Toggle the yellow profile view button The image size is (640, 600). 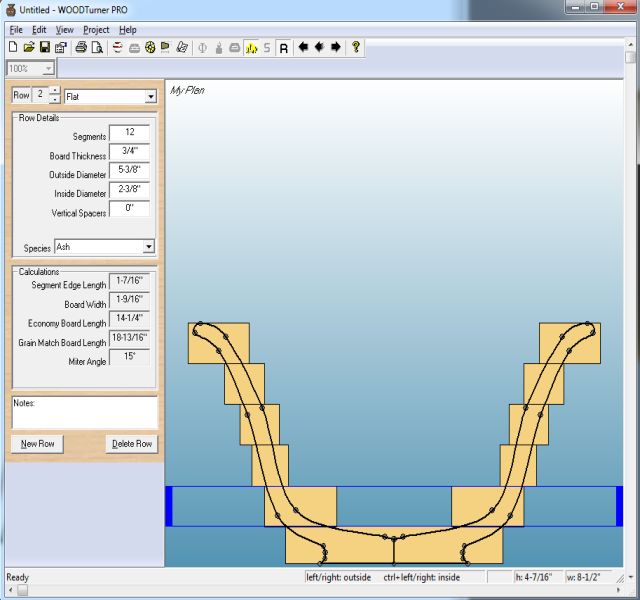[251, 47]
